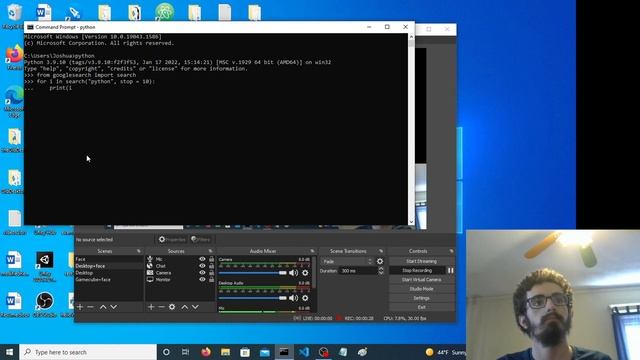Pop out the Controls dock

pyautogui.click(x=451, y=251)
